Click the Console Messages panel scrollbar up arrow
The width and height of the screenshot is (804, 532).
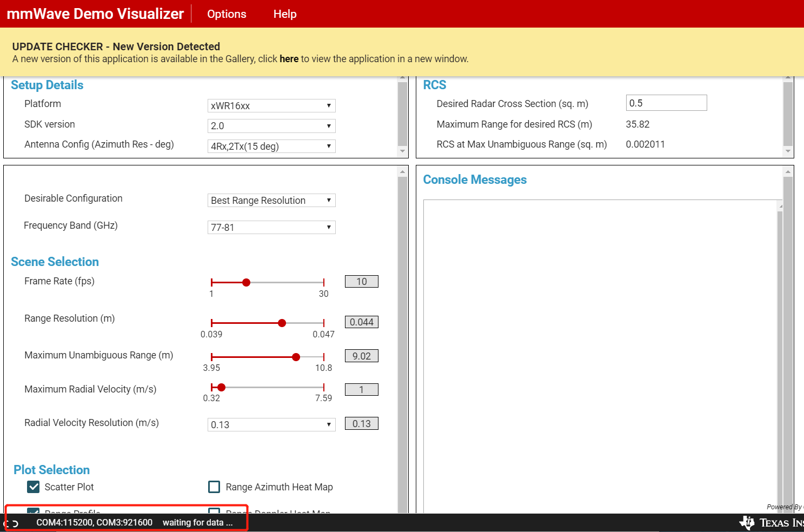pyautogui.click(x=788, y=172)
